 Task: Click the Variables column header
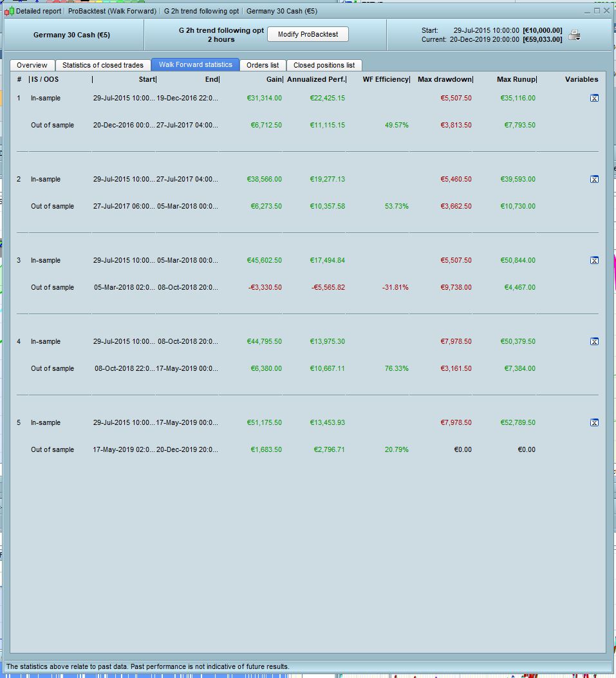point(581,80)
